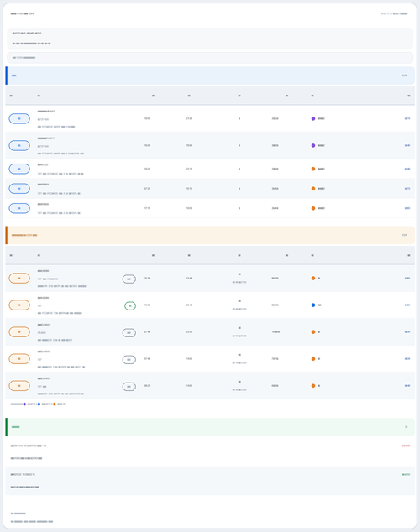Click the orange status dot in the third blue-section row
The image size is (420, 532).
point(313,169)
